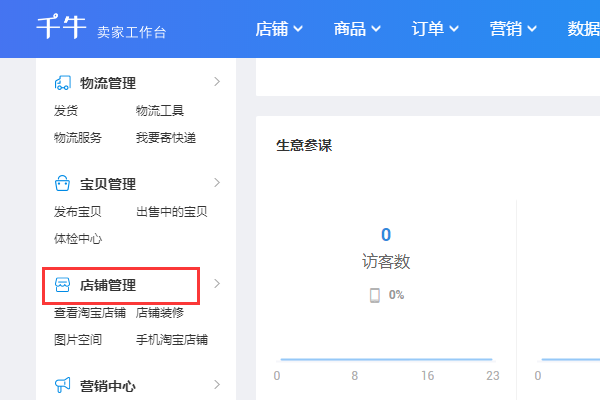Viewport: 600px width, 400px height.
Task: Expand the 营销中心 section chevron
Action: [217, 384]
